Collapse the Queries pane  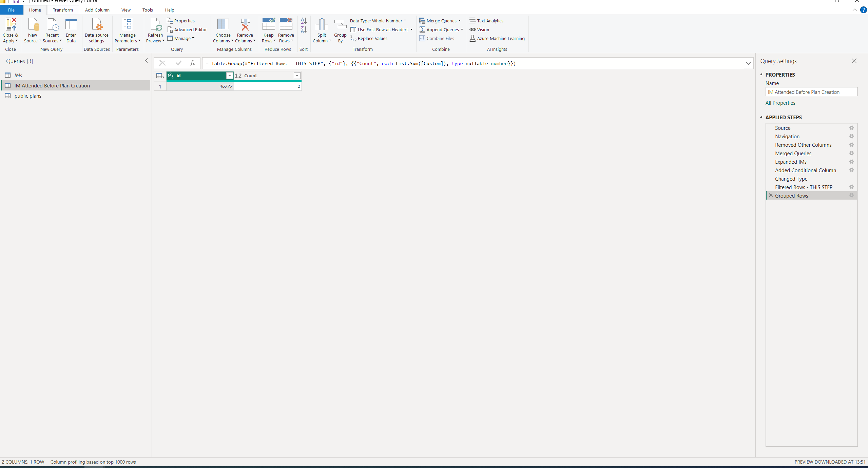click(147, 61)
